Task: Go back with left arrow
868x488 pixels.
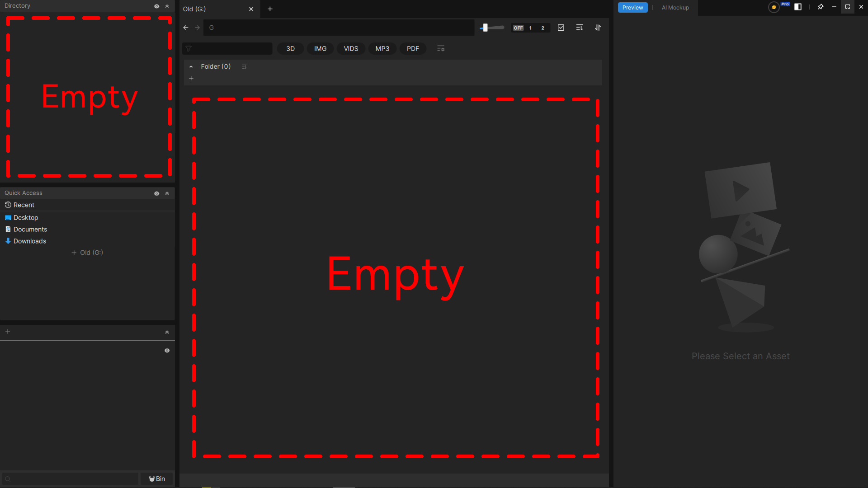Action: pos(186,28)
